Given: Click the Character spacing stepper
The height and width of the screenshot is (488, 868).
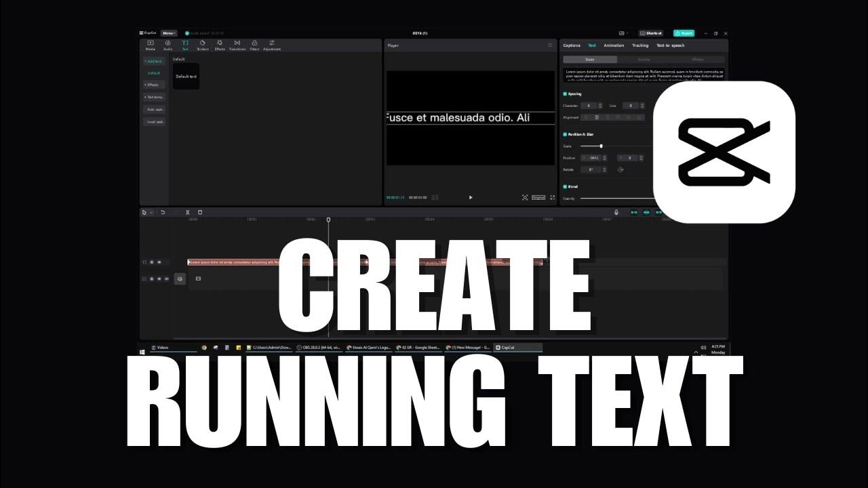Looking at the screenshot, I should (x=600, y=106).
